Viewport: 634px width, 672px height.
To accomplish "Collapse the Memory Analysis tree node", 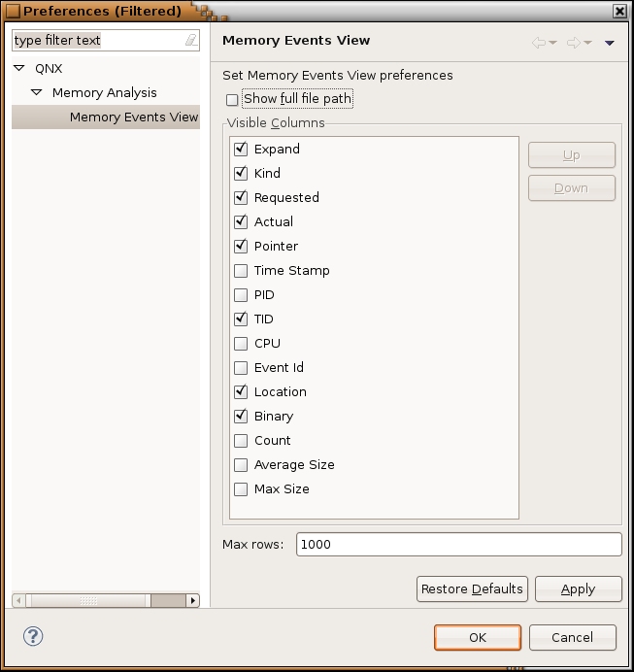I will click(37, 93).
